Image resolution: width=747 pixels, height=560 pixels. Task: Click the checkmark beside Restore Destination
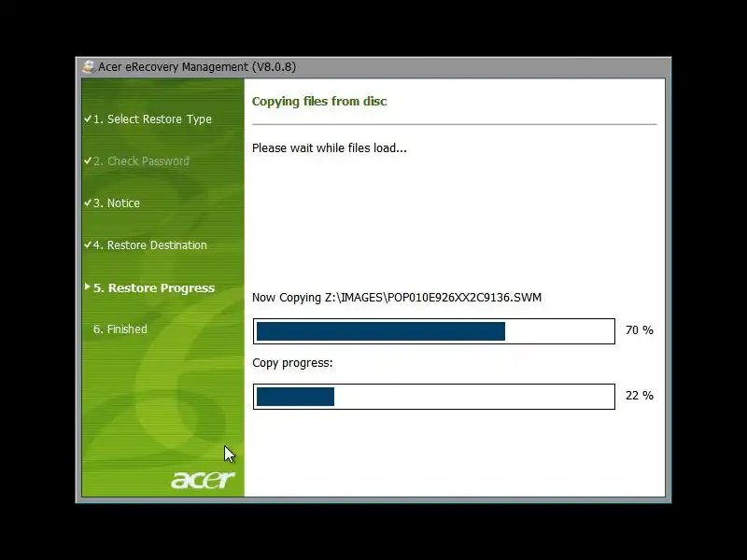pyautogui.click(x=87, y=245)
